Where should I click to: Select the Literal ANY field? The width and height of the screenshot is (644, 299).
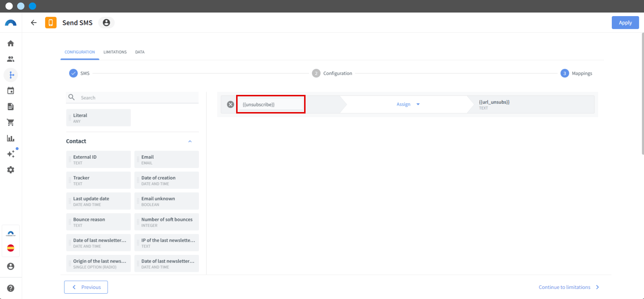pyautogui.click(x=98, y=118)
